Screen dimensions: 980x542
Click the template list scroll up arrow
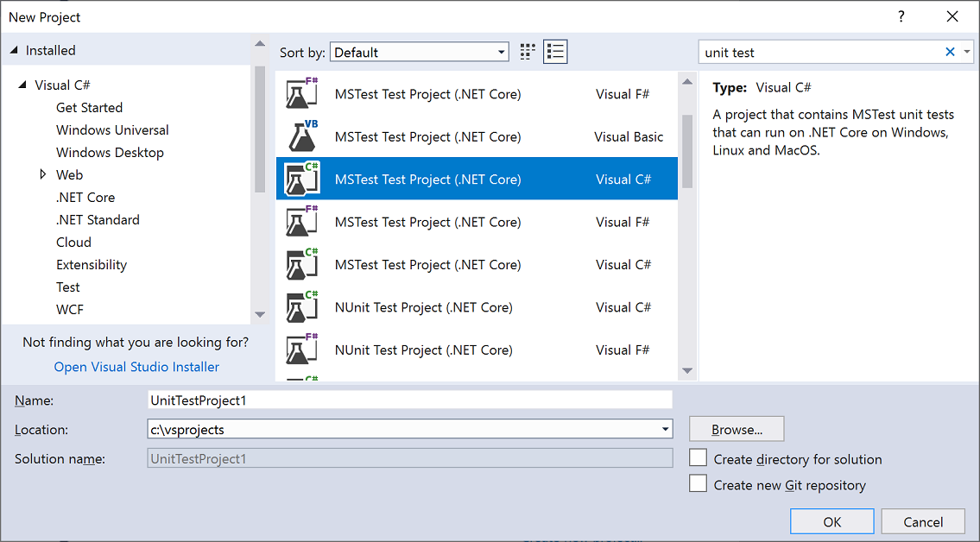[x=687, y=81]
